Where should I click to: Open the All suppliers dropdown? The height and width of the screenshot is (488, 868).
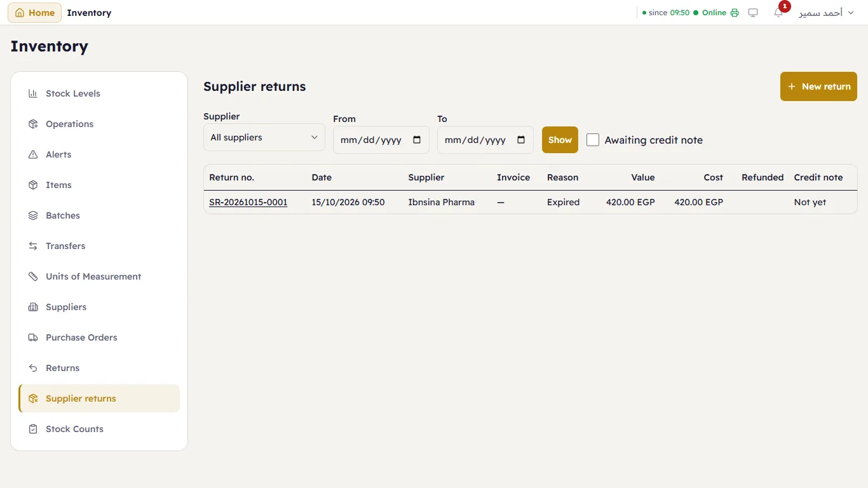click(x=264, y=137)
